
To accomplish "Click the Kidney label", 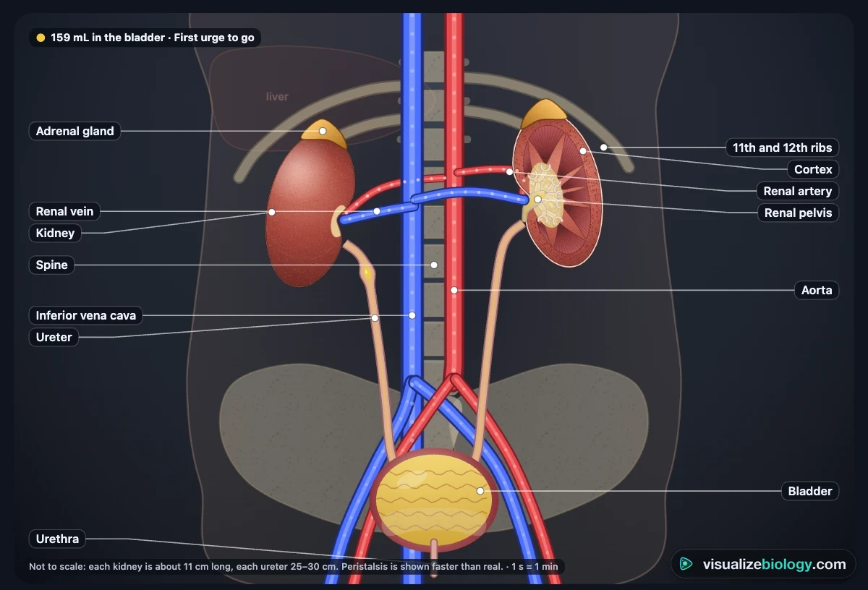I will 56,233.
